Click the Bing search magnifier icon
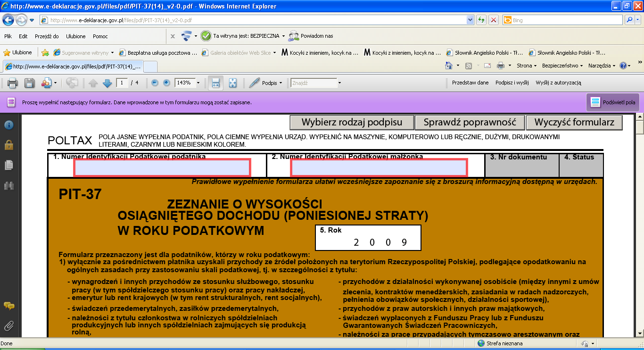The height and width of the screenshot is (350, 644). click(x=629, y=20)
